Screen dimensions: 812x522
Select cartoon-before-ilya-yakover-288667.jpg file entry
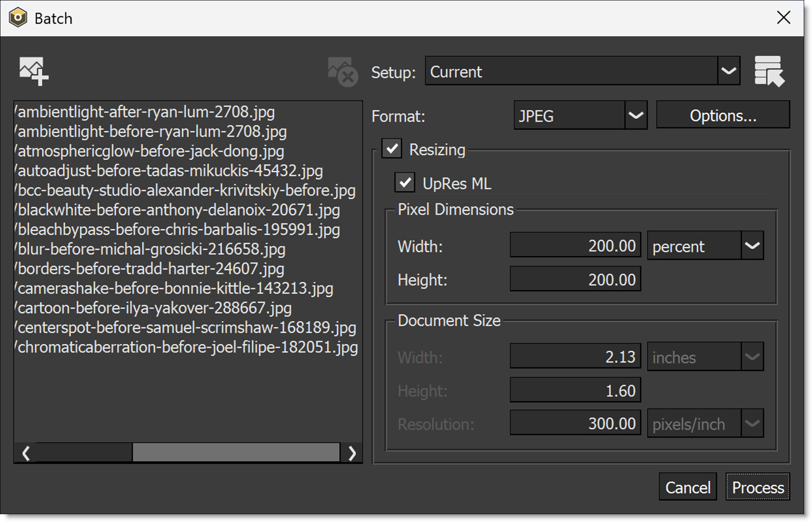coord(155,308)
